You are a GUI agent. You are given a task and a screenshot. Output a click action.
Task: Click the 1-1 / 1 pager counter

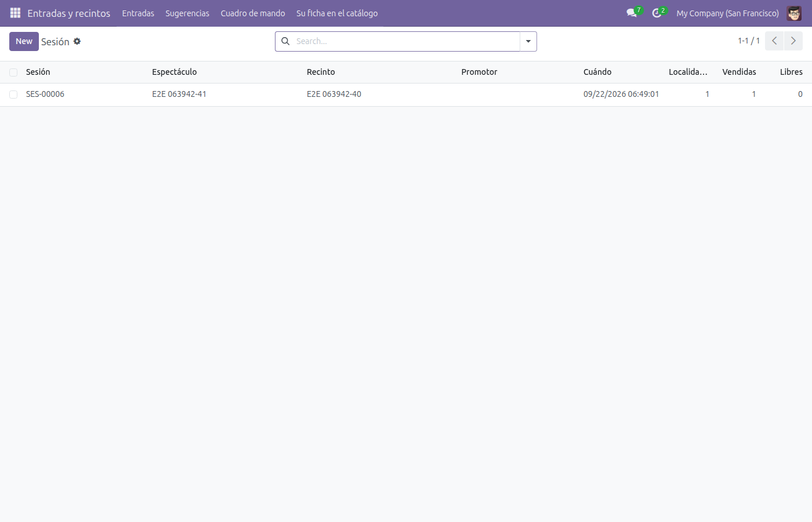coord(749,41)
